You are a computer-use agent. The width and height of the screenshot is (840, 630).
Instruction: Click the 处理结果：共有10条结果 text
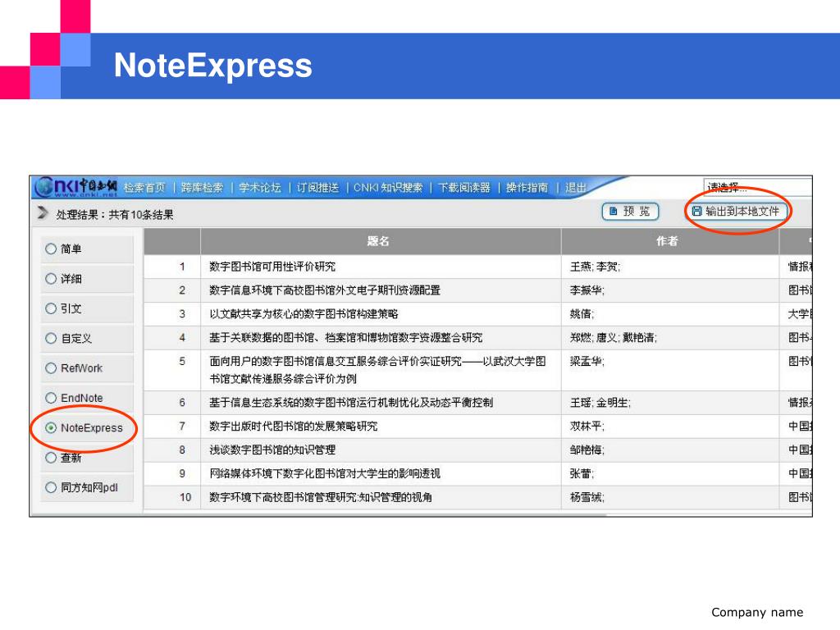pyautogui.click(x=115, y=215)
